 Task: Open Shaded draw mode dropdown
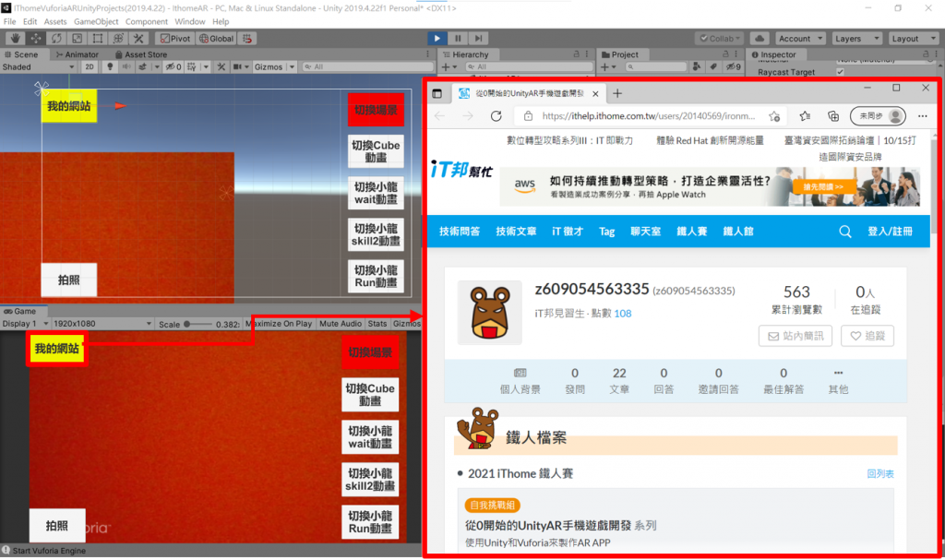pyautogui.click(x=38, y=67)
